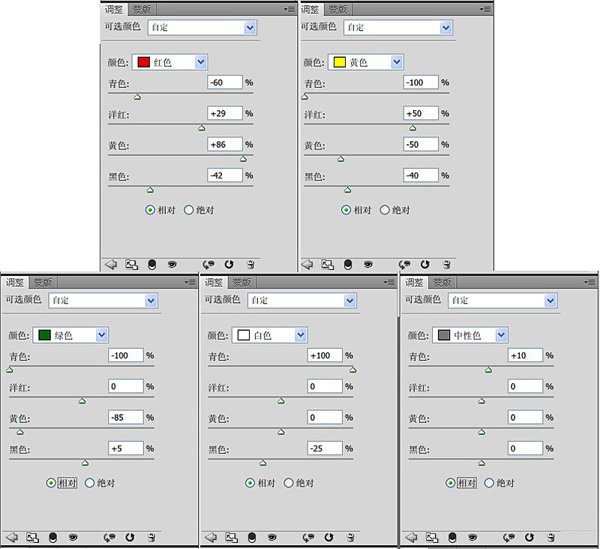Click 青色 slider handle in Red (红色) panel
Image resolution: width=600 pixels, height=549 pixels.
[x=137, y=97]
